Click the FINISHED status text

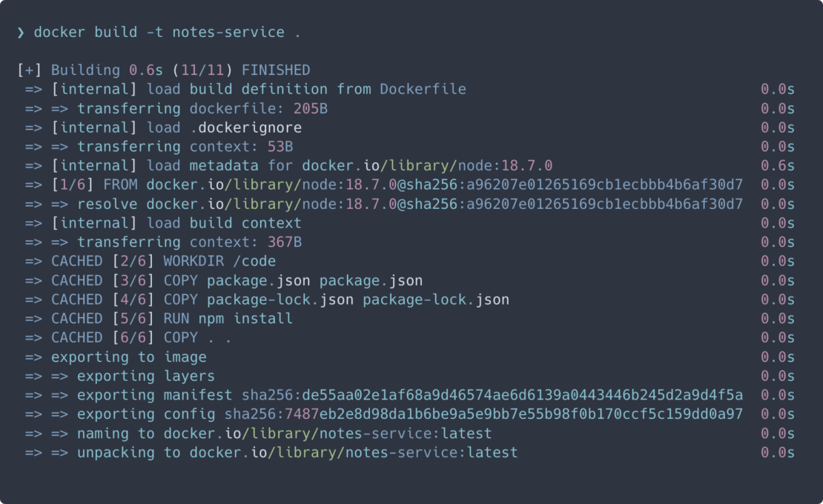276,70
